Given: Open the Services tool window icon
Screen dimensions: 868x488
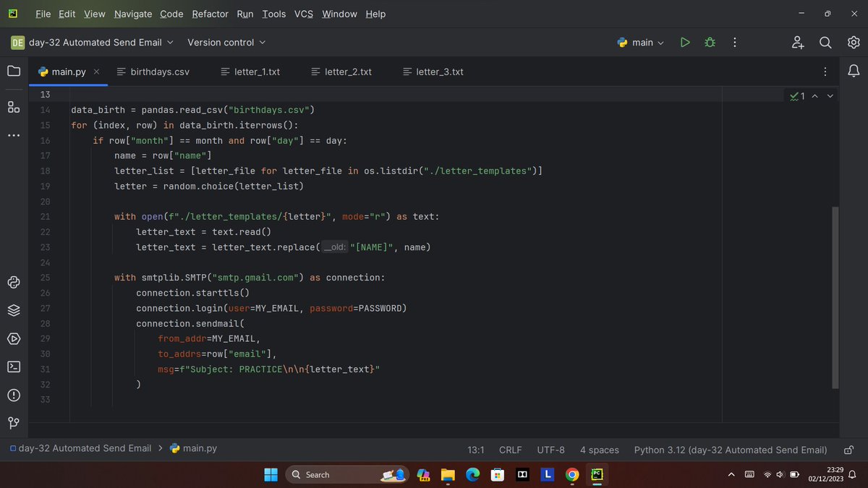Looking at the screenshot, I should pos(14,338).
